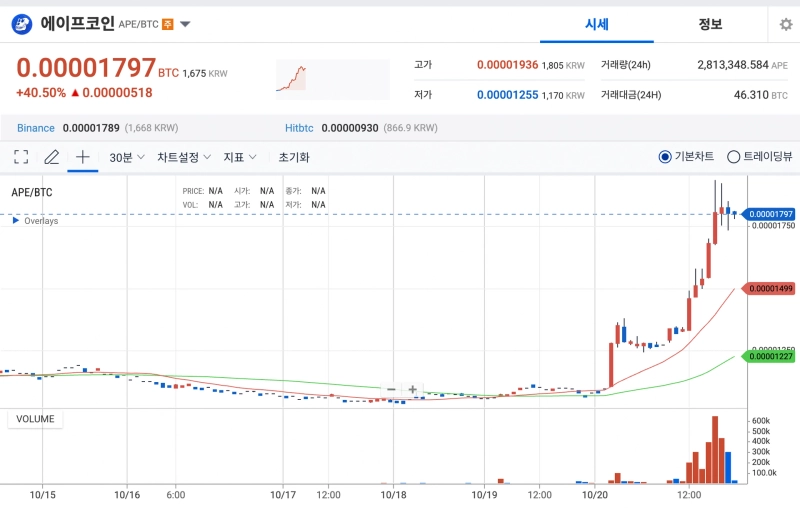Viewport: 800px width, 508px height.
Task: Toggle fullscreen chart mode
Action: [x=21, y=157]
